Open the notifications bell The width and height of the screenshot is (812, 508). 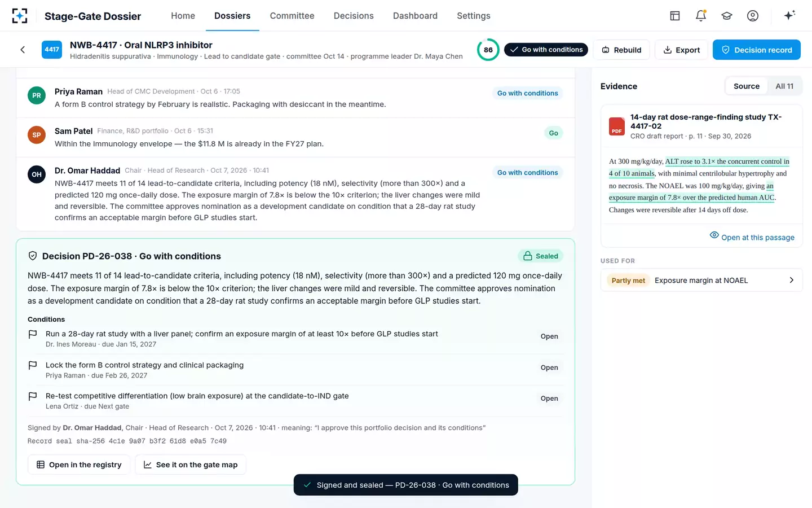(701, 16)
